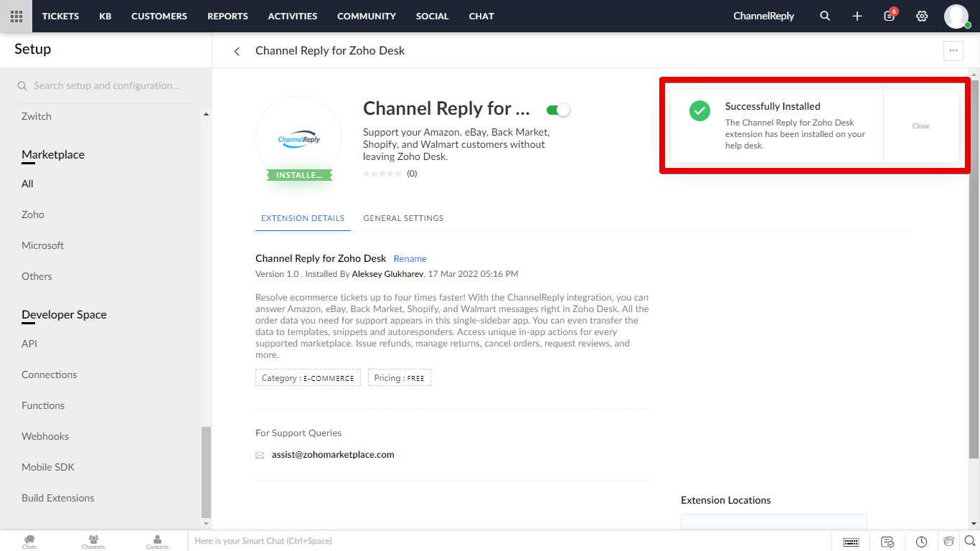Viewport: 980px width, 551px height.
Task: Open API under Developer Space
Action: (29, 344)
